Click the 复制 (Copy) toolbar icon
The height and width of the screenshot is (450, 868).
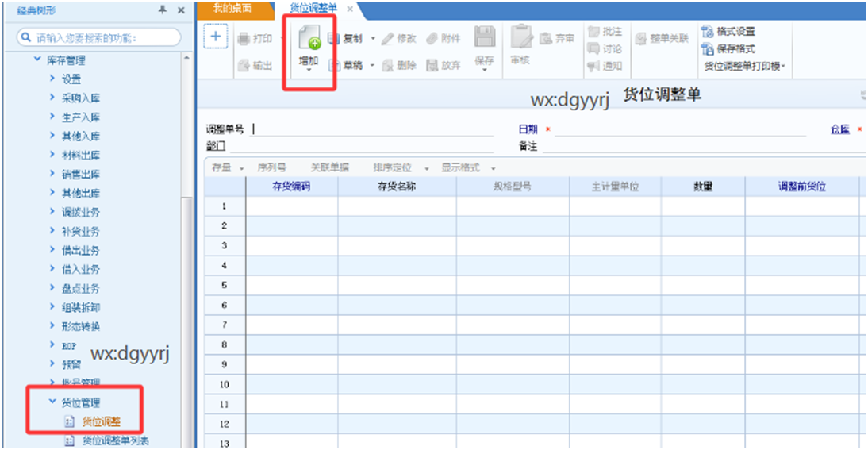(x=333, y=38)
